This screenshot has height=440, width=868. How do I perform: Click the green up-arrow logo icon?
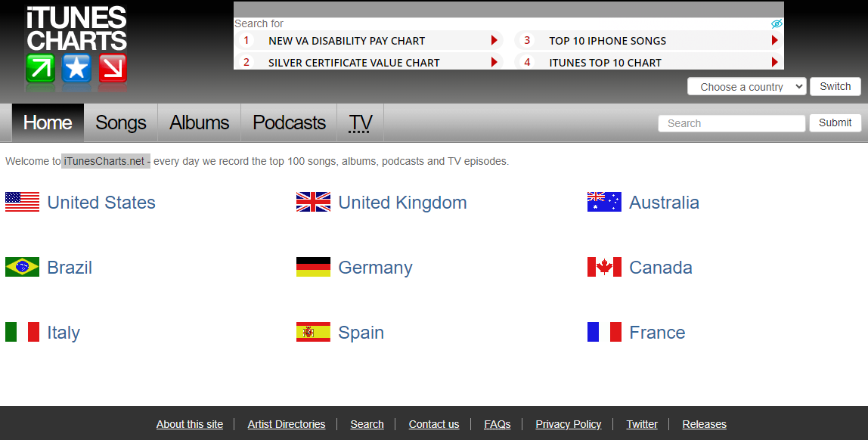pos(40,68)
